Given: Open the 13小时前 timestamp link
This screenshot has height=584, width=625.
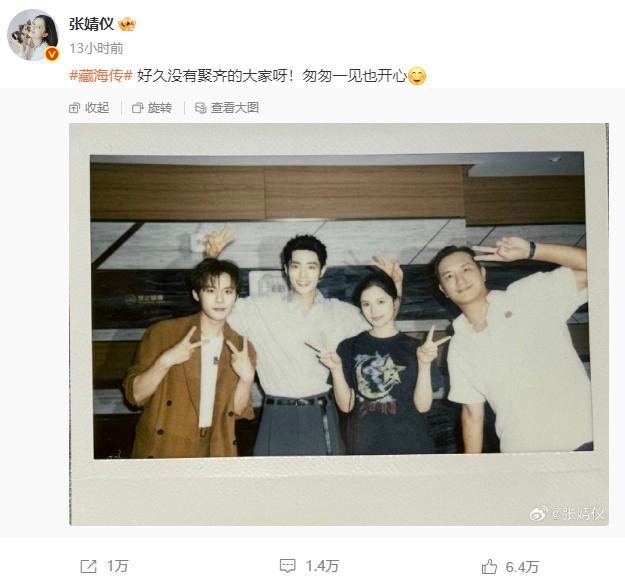Looking at the screenshot, I should click(x=96, y=48).
